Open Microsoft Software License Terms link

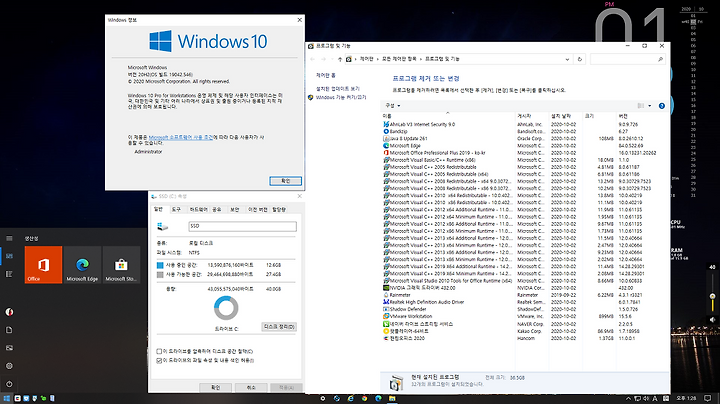point(180,137)
